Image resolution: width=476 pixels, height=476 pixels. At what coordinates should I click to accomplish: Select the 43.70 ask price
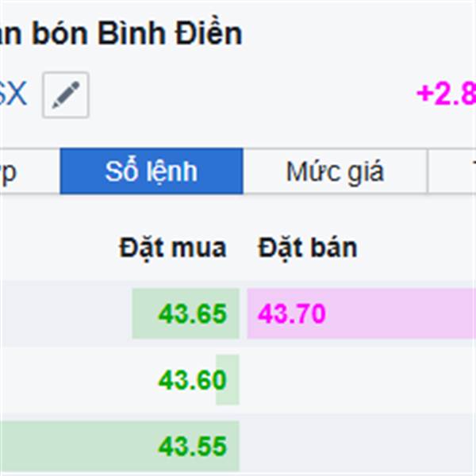pos(291,313)
